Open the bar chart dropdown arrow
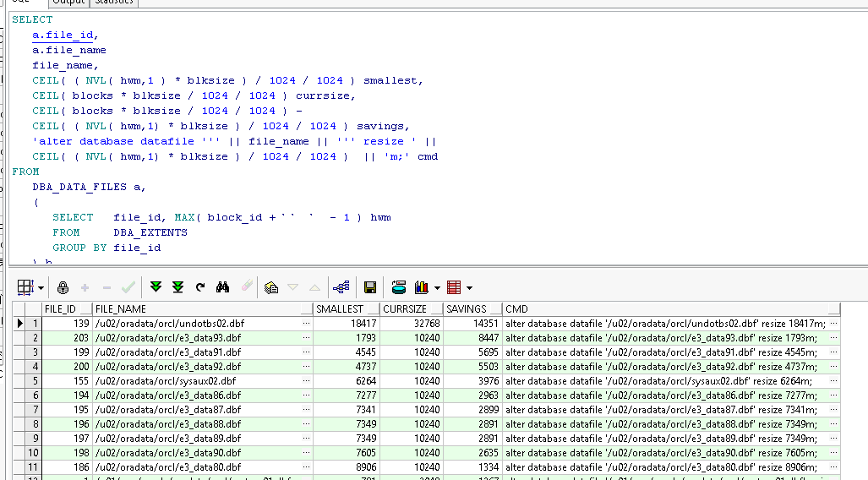 tap(437, 288)
